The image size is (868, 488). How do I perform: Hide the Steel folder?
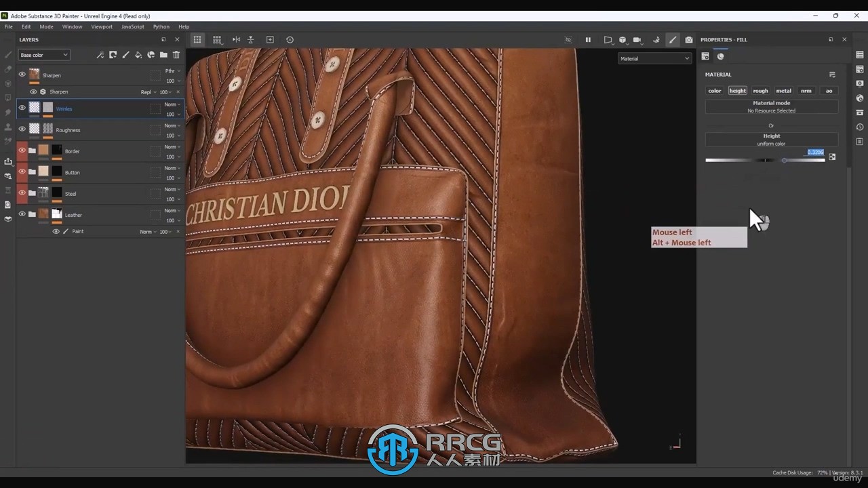(22, 192)
